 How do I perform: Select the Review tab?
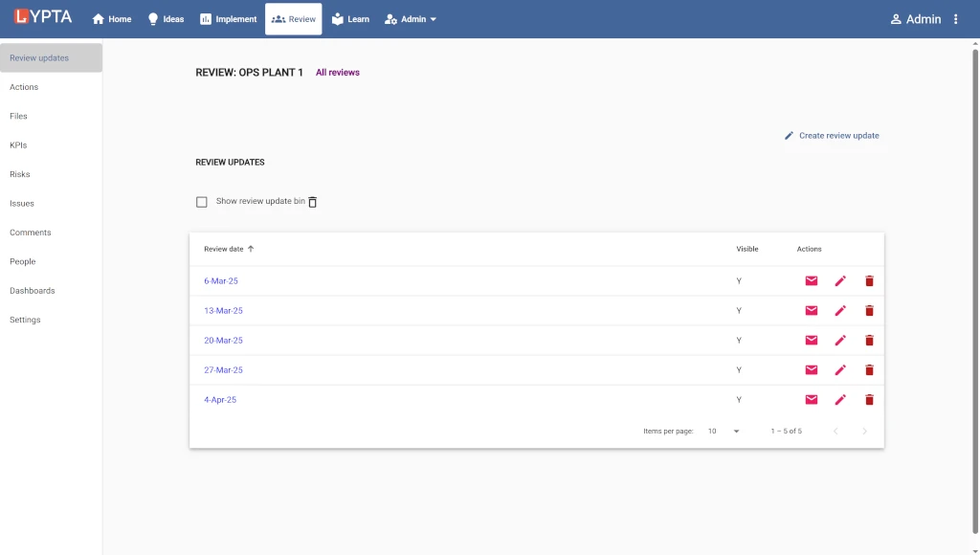coord(293,19)
